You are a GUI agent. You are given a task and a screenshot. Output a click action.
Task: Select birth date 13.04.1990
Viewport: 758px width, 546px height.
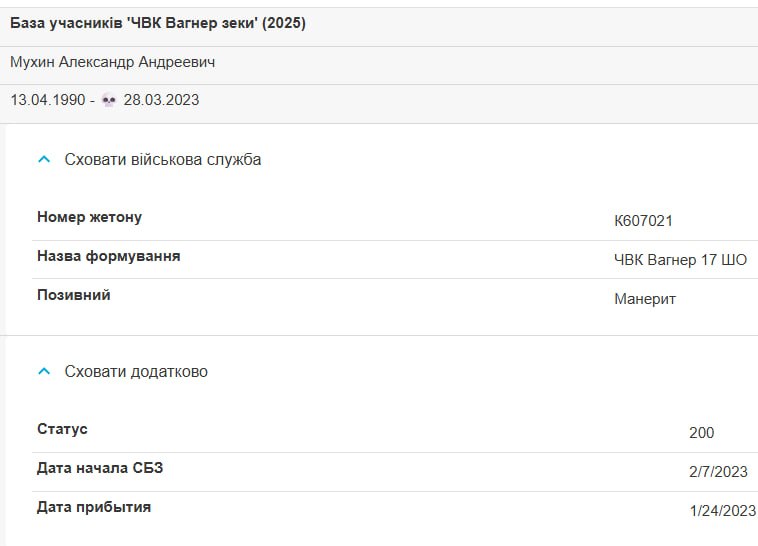click(48, 100)
